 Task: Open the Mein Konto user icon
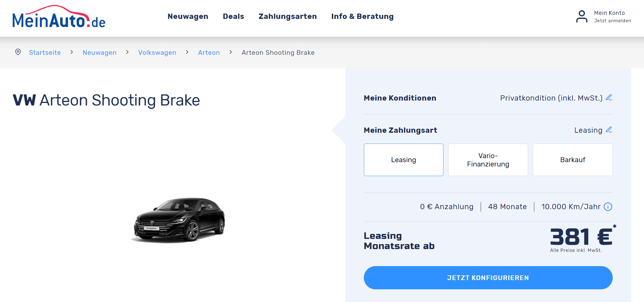pyautogui.click(x=582, y=17)
